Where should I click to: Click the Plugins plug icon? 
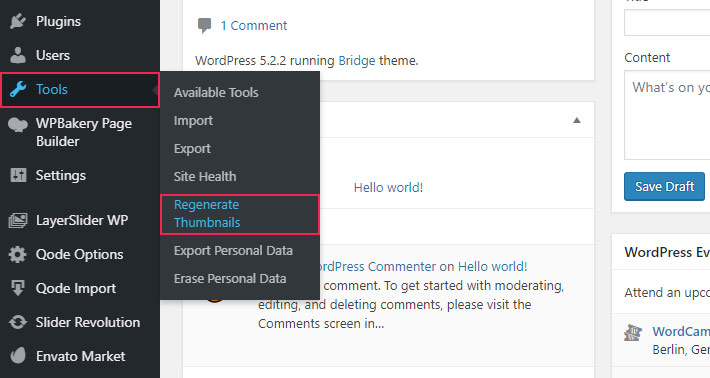pyautogui.click(x=18, y=21)
